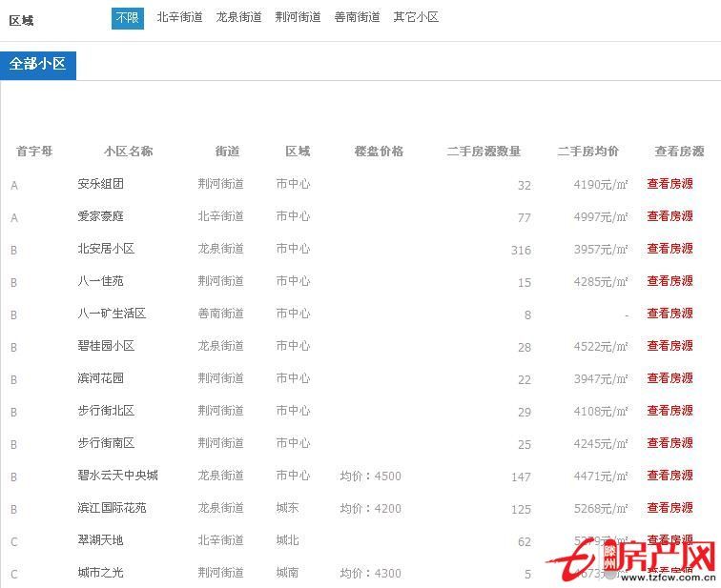Filter by 善南街道 area
Image resolution: width=721 pixels, height=588 pixels.
coord(357,17)
